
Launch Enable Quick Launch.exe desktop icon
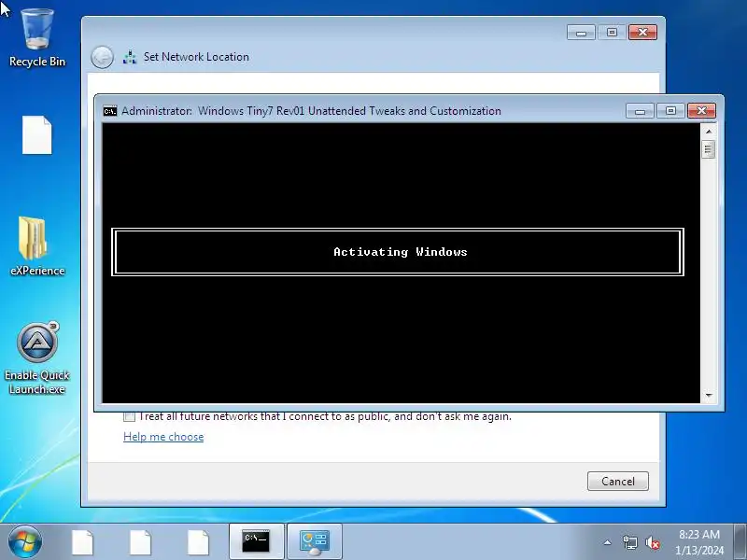tap(37, 358)
